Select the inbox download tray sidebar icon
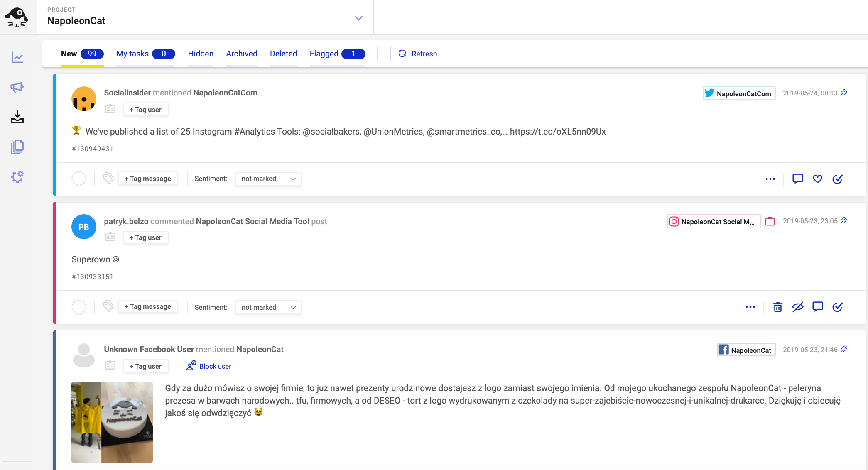Screen dimensions: 868x470 click(17, 117)
